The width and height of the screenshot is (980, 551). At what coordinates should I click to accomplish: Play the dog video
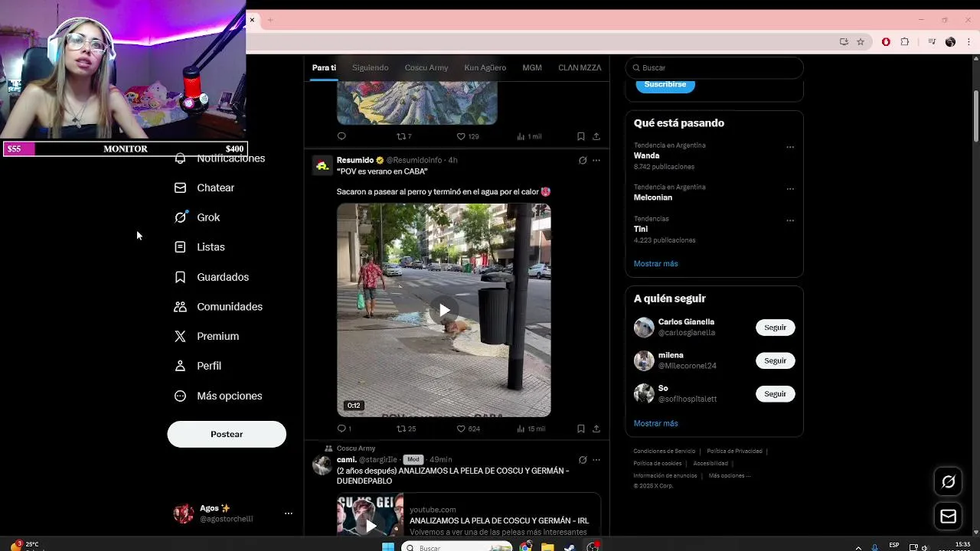pyautogui.click(x=444, y=310)
